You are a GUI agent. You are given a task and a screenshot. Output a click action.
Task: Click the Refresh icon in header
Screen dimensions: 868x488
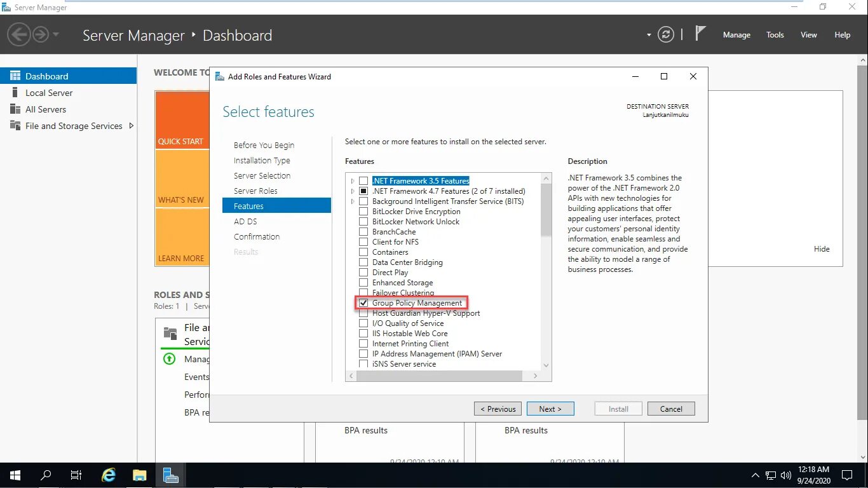pyautogui.click(x=666, y=35)
